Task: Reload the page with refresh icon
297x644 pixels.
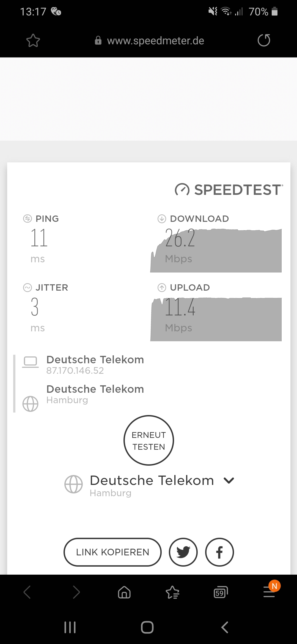Action: 264,40
